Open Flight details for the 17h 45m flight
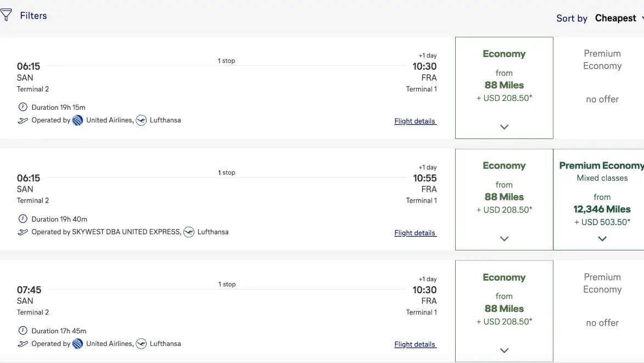The image size is (644, 363). (x=415, y=344)
